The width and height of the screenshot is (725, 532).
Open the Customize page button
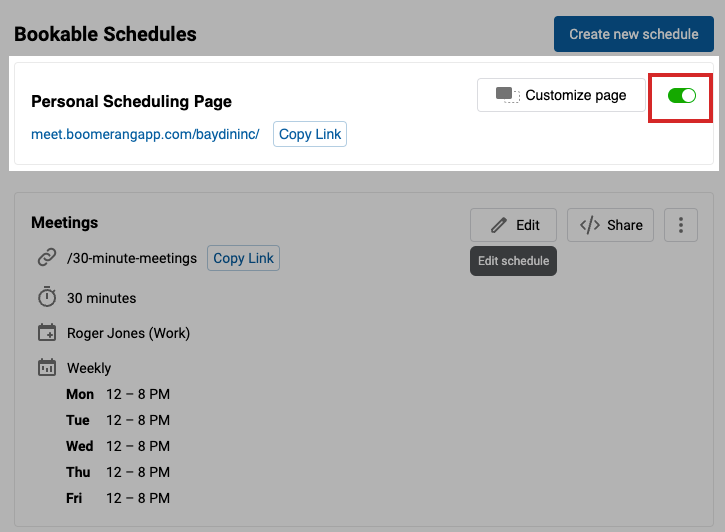pos(561,95)
